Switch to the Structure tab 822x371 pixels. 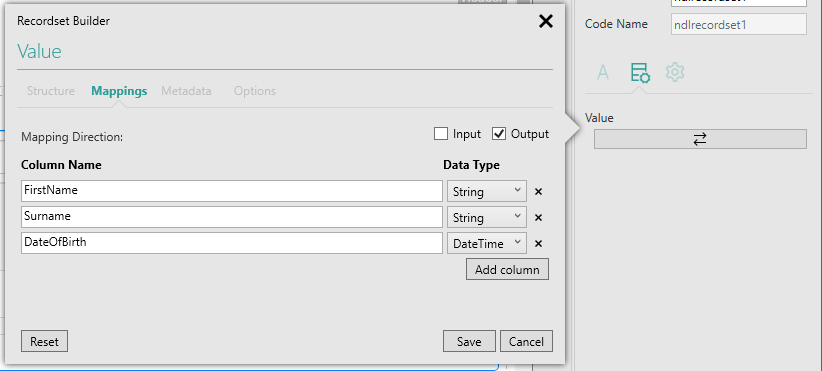click(x=51, y=91)
